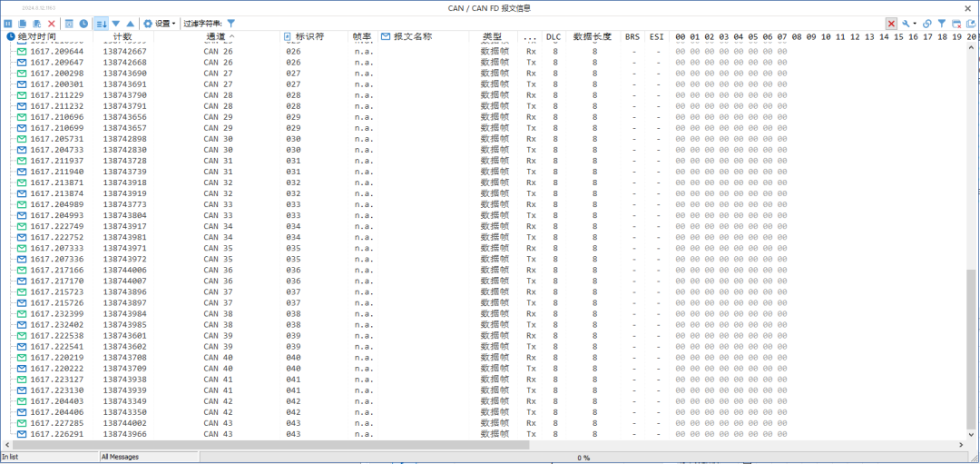Open the dropdown arrow beside the wrench
Screen dimensions: 980x464
point(915,24)
